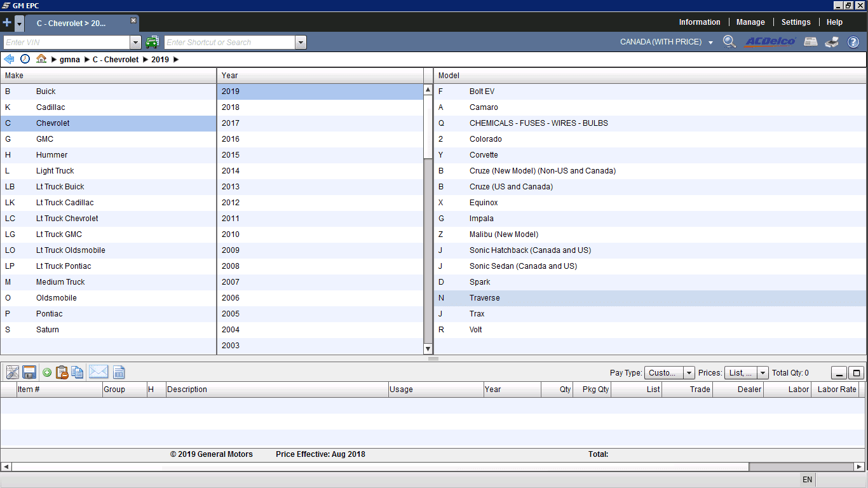Select the Corvette model
Viewport: 868px width, 488px height.
650,155
